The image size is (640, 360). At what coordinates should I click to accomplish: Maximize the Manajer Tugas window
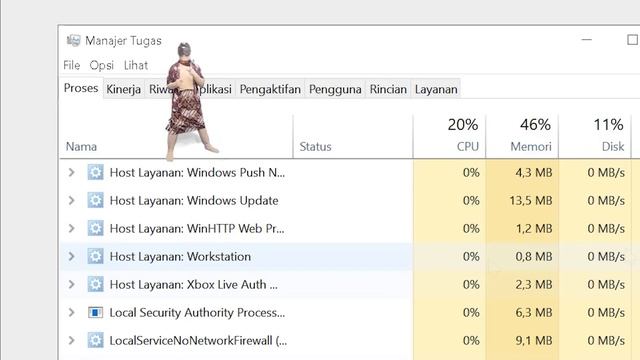coord(632,40)
